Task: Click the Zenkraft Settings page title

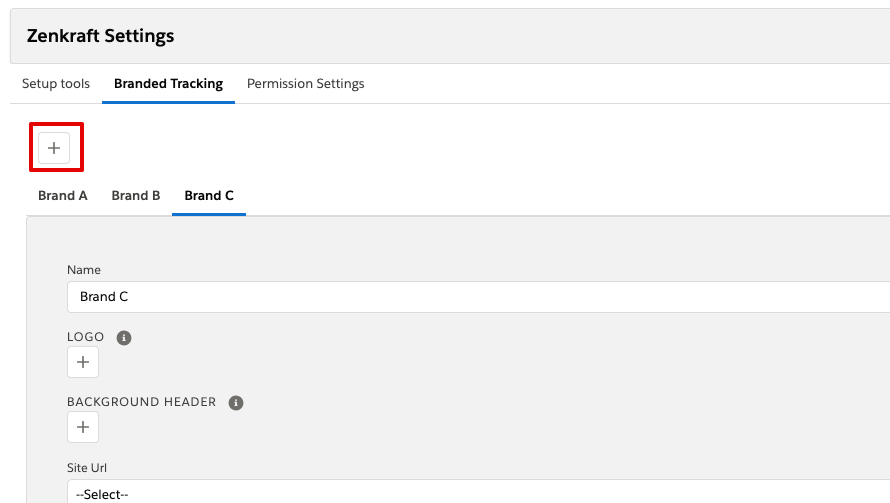Action: 100,36
